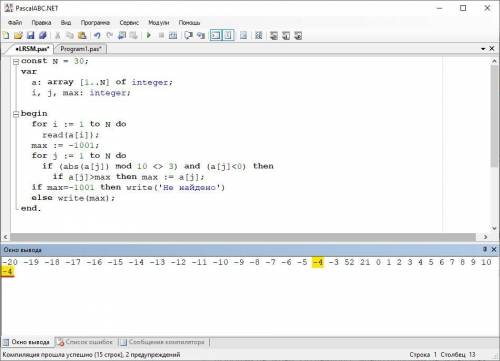Collapse the const section fold marker

click(16, 62)
